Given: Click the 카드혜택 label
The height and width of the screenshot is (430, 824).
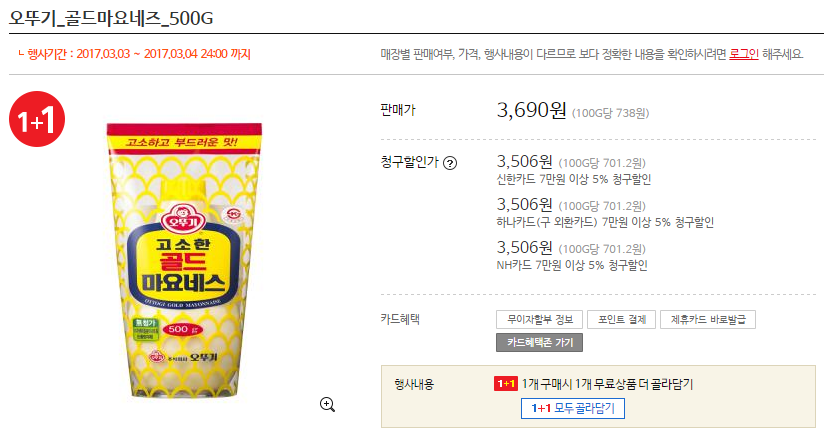Looking at the screenshot, I should 400,319.
